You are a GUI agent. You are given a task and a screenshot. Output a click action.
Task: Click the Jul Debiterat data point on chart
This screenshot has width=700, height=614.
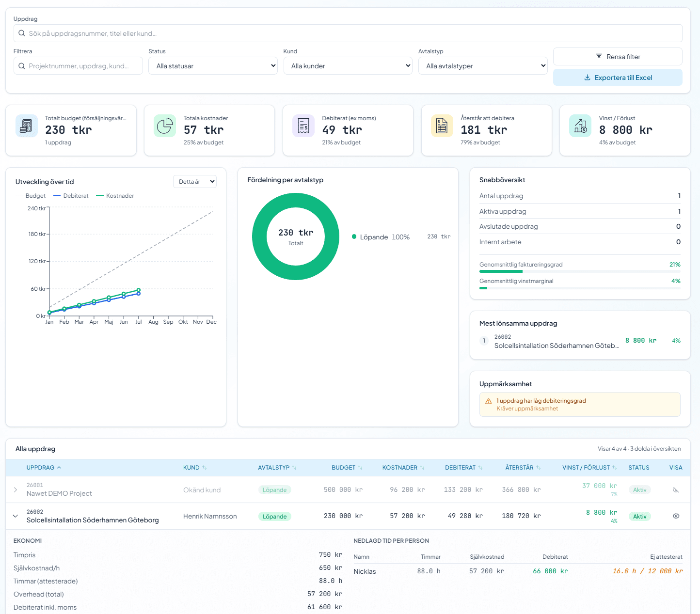click(139, 294)
